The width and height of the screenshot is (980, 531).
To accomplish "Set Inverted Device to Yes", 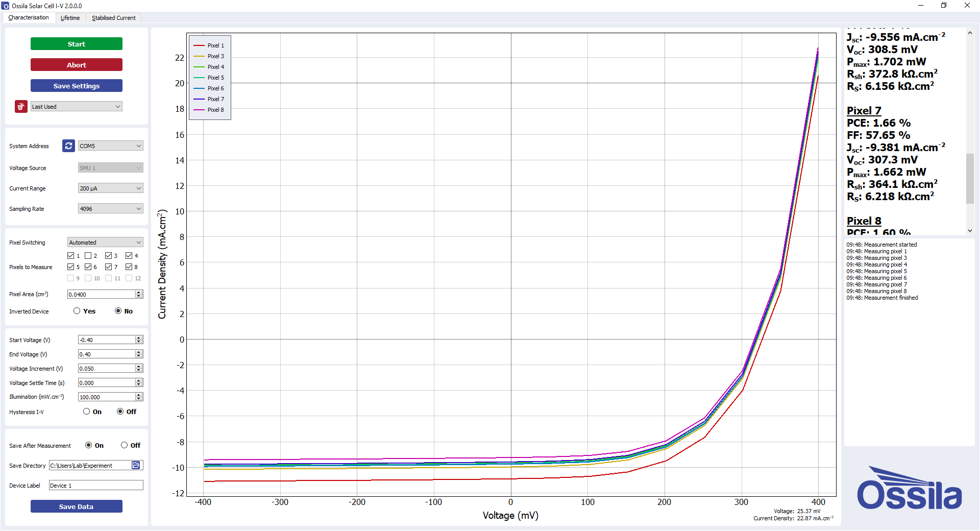I will (x=77, y=310).
